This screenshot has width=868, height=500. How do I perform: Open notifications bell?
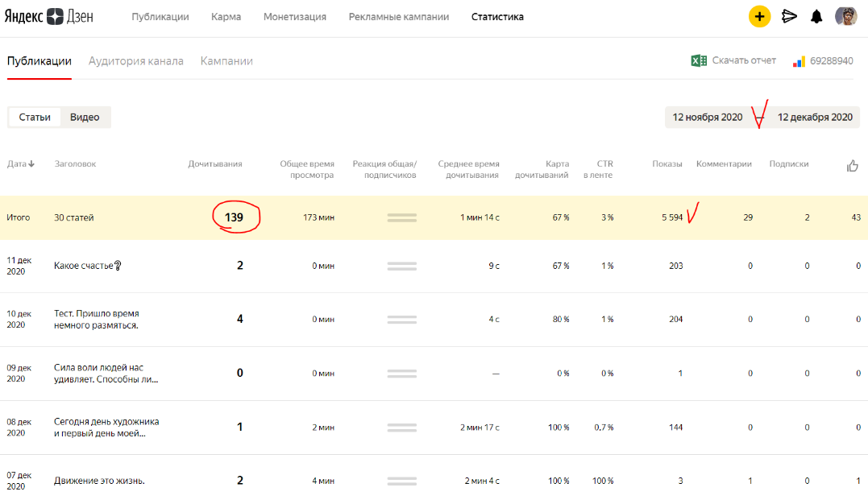coord(816,16)
